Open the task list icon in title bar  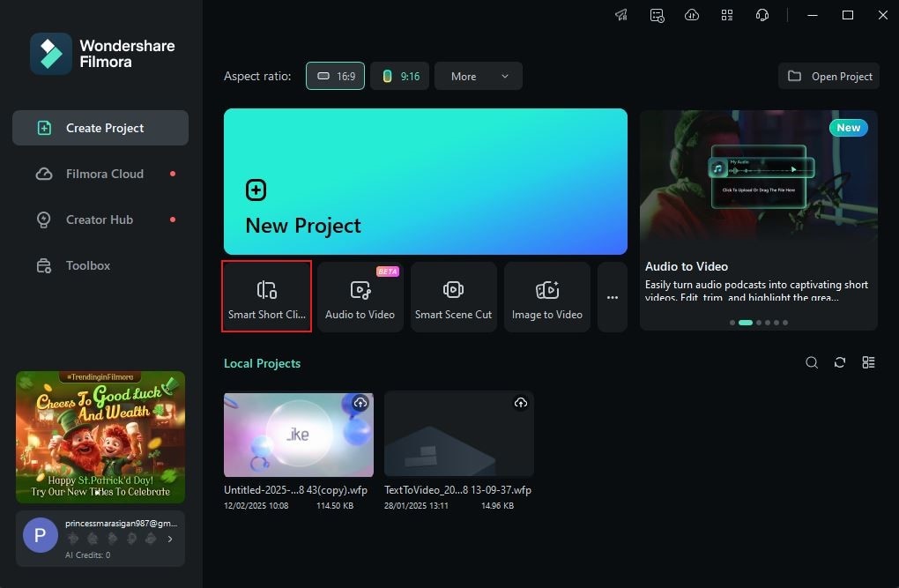(657, 15)
